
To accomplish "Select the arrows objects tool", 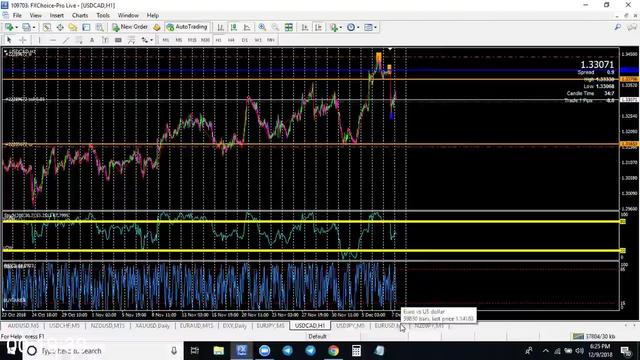I will (144, 40).
